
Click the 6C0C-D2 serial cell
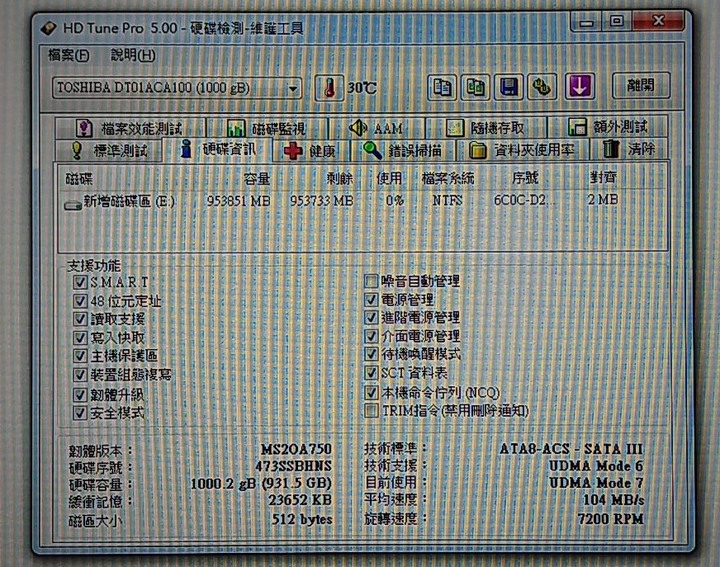pyautogui.click(x=523, y=201)
